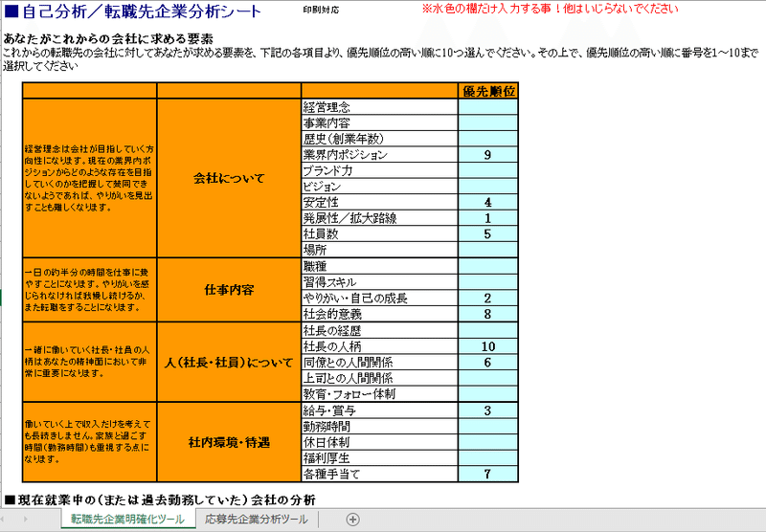Switch to the 転職先企業明確化ツール sheet tab
The width and height of the screenshot is (766, 532).
[128, 519]
